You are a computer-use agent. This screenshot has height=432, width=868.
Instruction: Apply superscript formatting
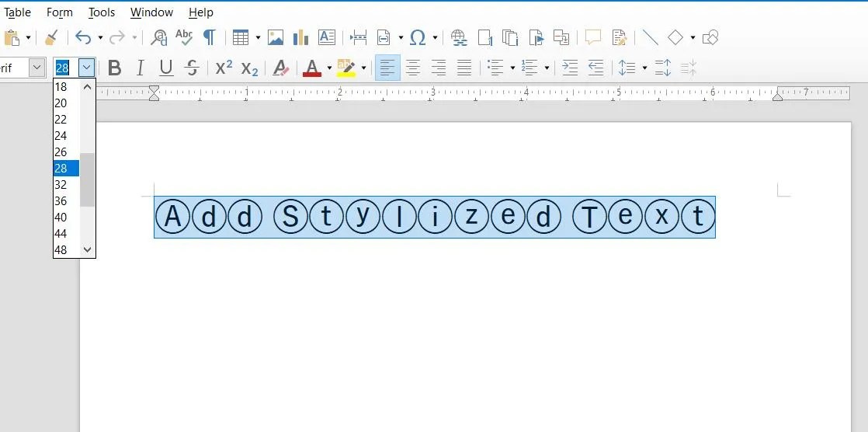pos(224,68)
